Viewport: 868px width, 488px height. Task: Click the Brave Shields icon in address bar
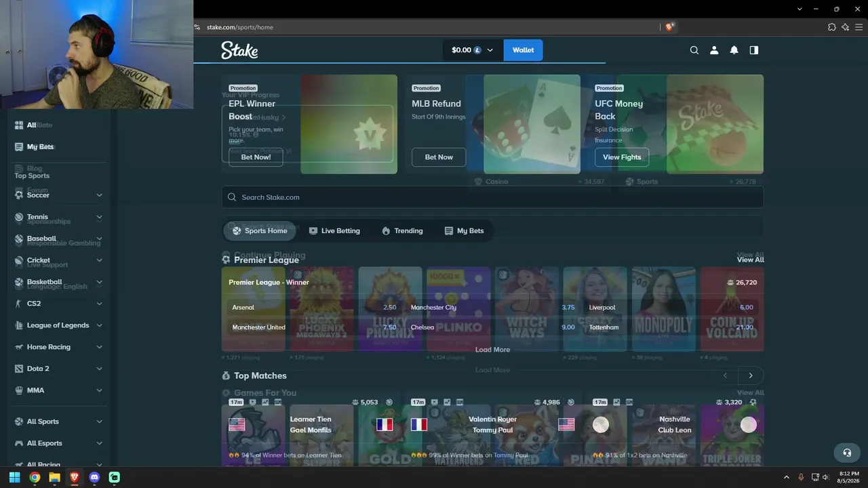tap(669, 27)
